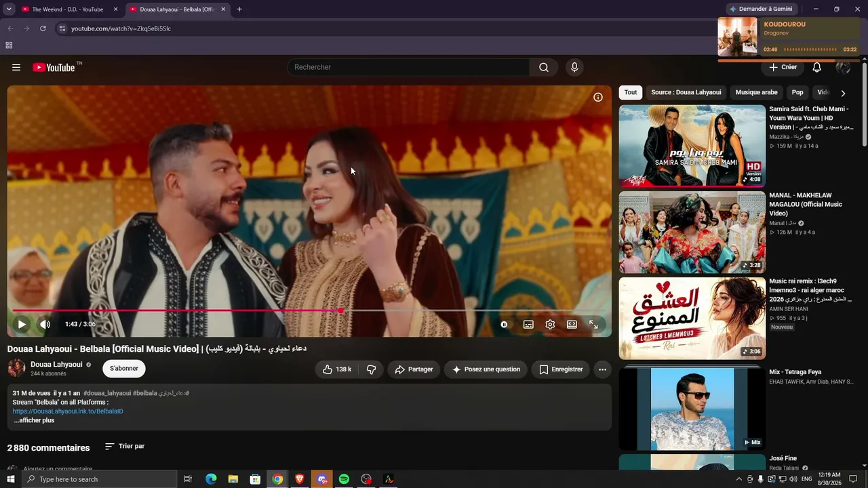
Task: Open the Créer menu
Action: coord(783,67)
